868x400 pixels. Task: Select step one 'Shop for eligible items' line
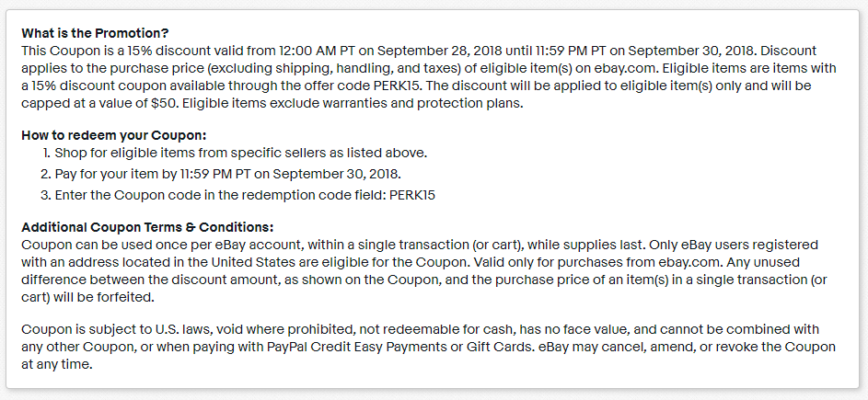pyautogui.click(x=235, y=153)
